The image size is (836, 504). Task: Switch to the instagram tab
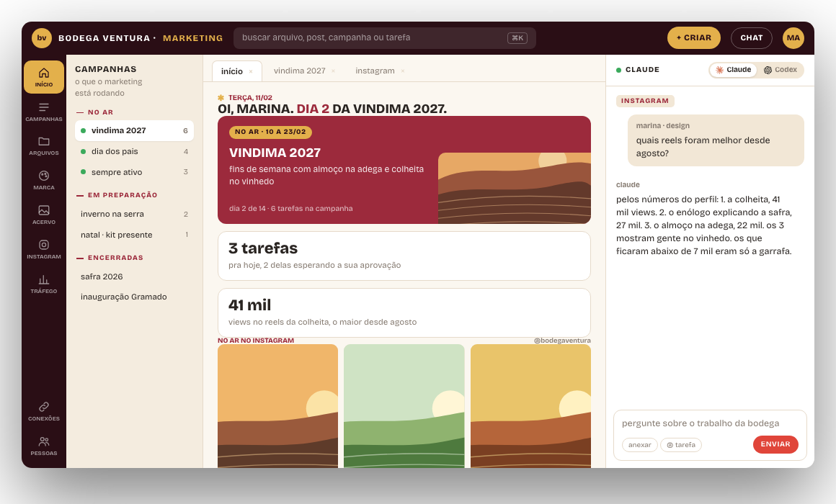(375, 71)
